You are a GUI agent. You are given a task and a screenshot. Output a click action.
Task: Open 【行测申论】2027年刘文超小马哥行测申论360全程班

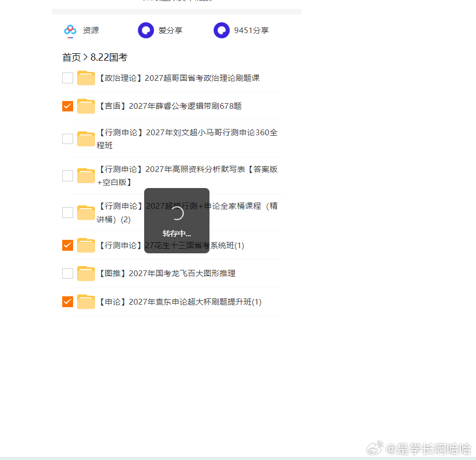click(x=187, y=139)
